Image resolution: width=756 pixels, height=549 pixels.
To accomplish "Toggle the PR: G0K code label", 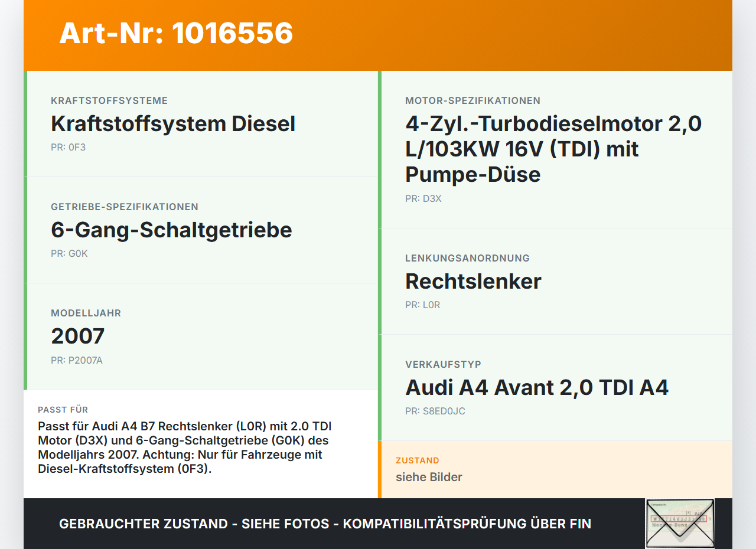I will click(69, 253).
